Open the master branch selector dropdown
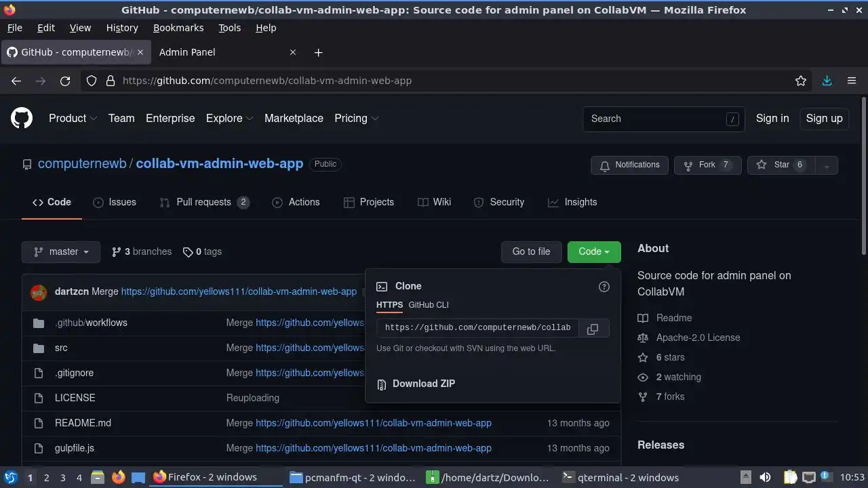 pos(61,252)
